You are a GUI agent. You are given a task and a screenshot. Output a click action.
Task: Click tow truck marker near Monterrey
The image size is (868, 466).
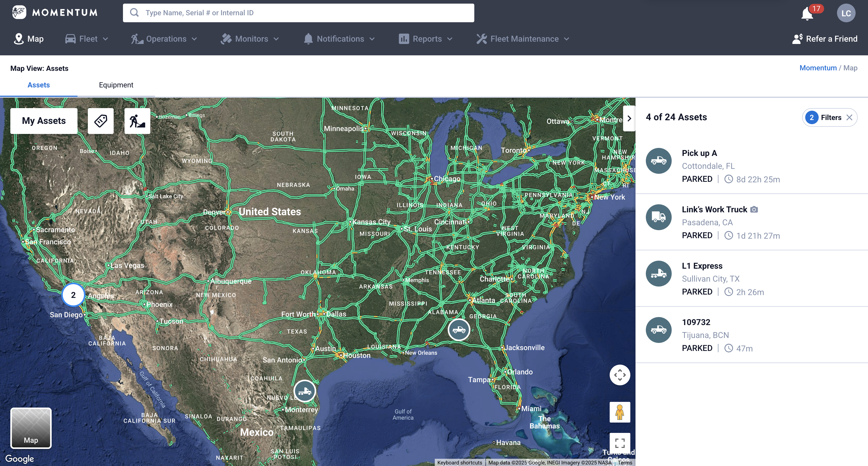[x=305, y=391]
